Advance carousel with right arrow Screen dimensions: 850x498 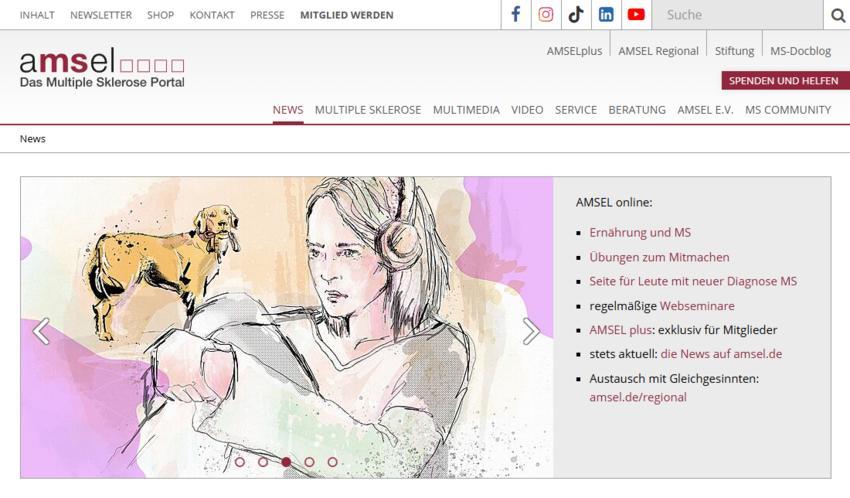531,331
